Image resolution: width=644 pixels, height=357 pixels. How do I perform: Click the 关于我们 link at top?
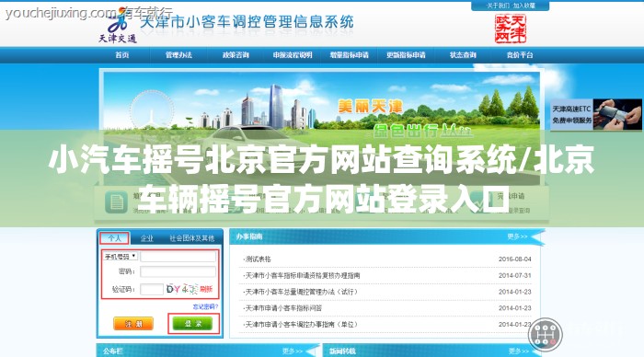pos(498,6)
